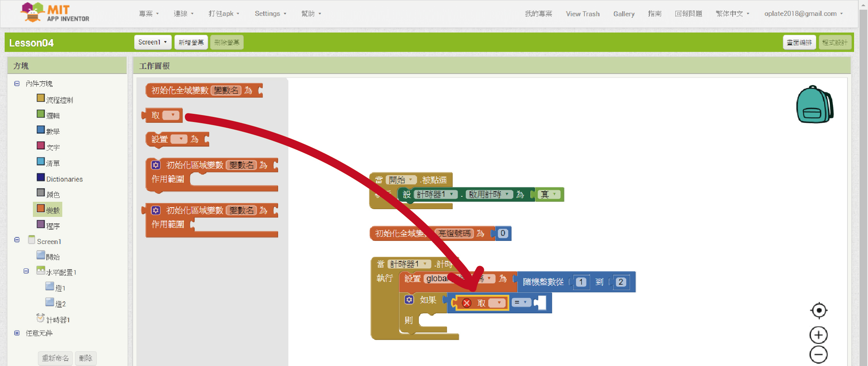Edit the number 0 block value
The height and width of the screenshot is (366, 868).
coord(502,233)
